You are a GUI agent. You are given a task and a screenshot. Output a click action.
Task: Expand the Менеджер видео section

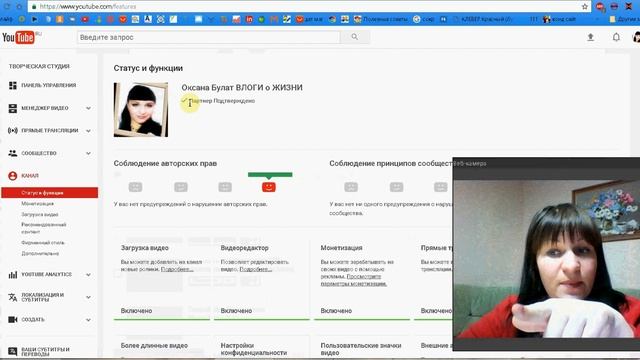tap(89, 108)
